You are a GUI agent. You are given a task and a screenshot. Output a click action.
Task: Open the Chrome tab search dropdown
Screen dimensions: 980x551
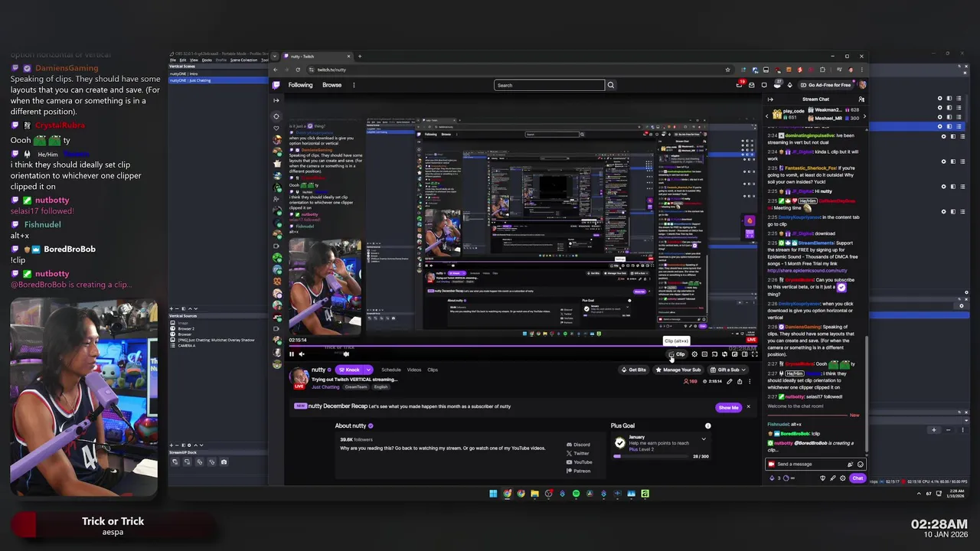275,56
